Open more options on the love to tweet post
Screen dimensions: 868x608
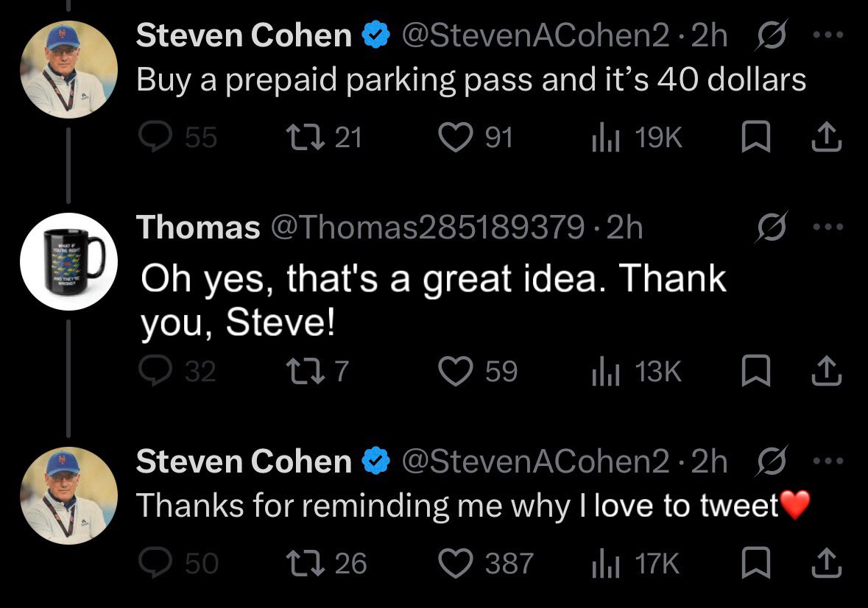tap(828, 461)
